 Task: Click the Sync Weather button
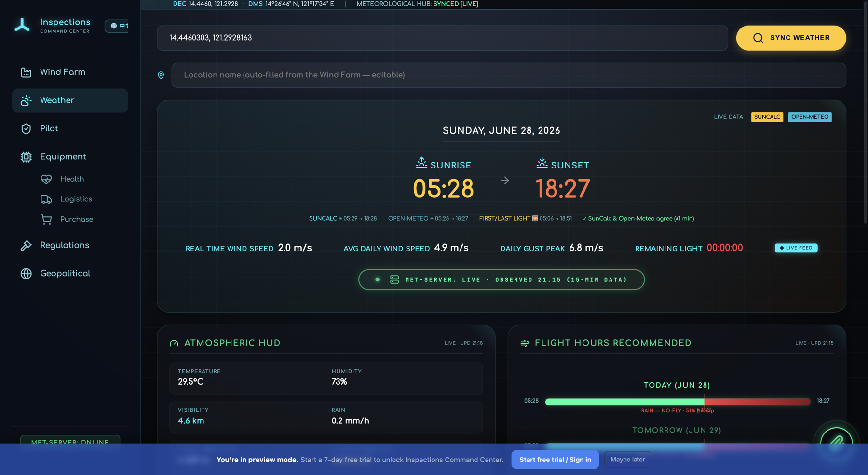coord(791,38)
